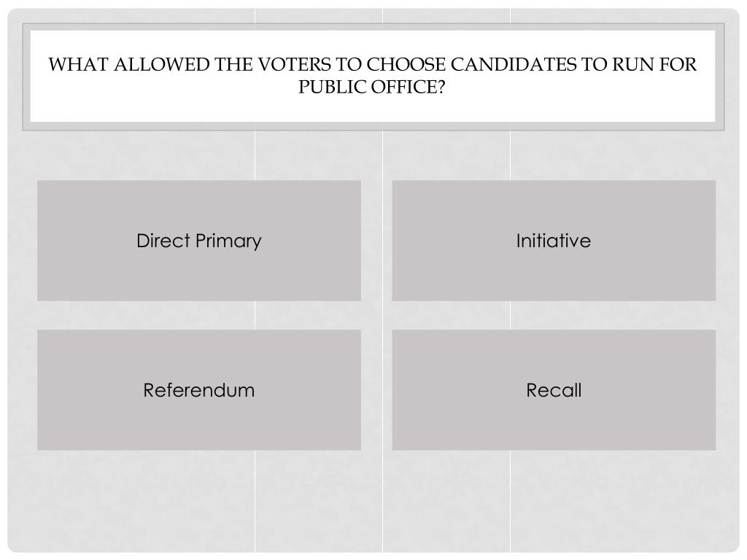Select the answer letting voters choose candidates
Screen dimensions: 747x560
[x=199, y=241]
